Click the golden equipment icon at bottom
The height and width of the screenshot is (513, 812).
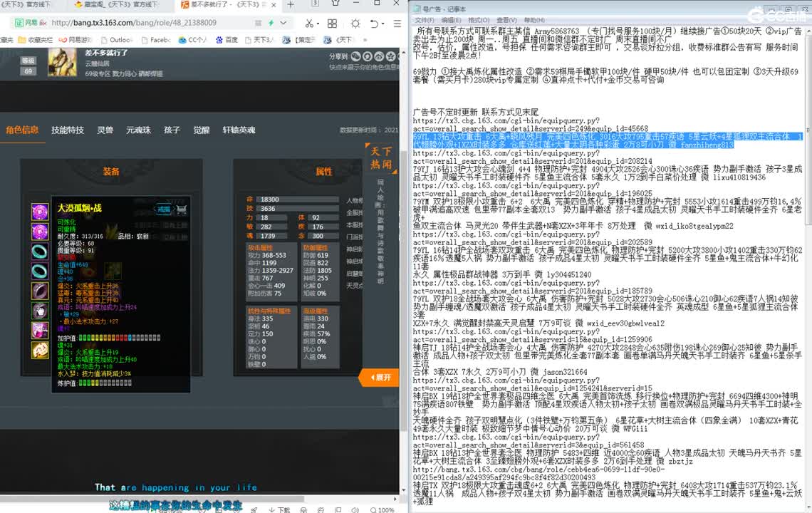pyautogui.click(x=39, y=350)
